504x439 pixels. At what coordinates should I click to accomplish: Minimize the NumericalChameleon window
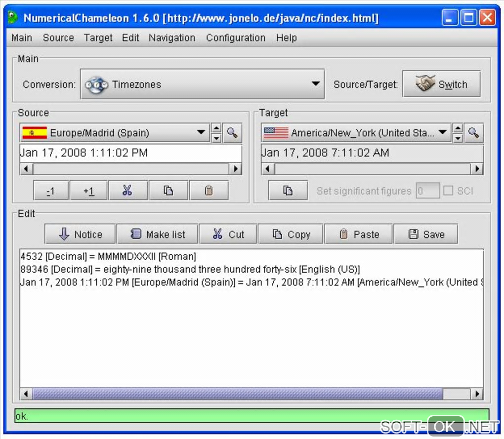(x=450, y=17)
